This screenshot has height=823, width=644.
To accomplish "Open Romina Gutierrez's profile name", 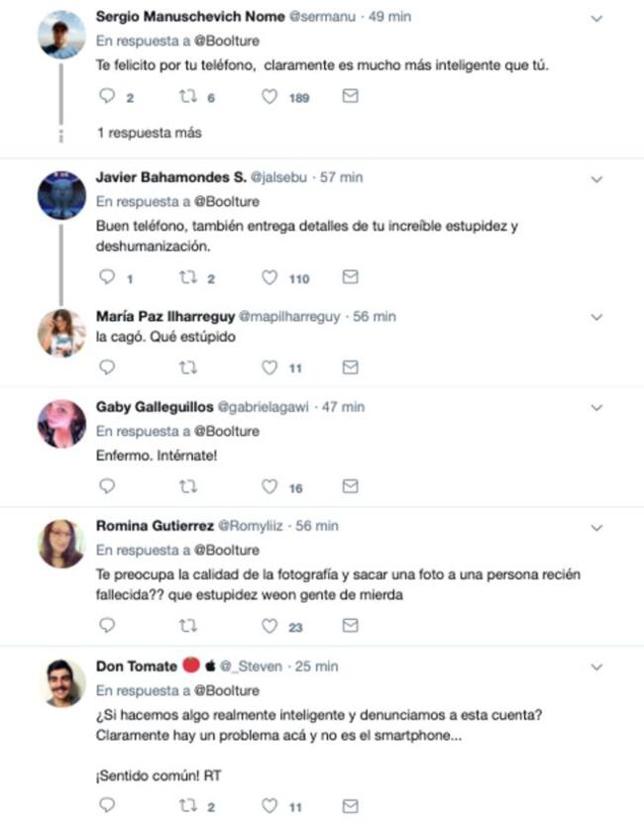I will click(154, 525).
